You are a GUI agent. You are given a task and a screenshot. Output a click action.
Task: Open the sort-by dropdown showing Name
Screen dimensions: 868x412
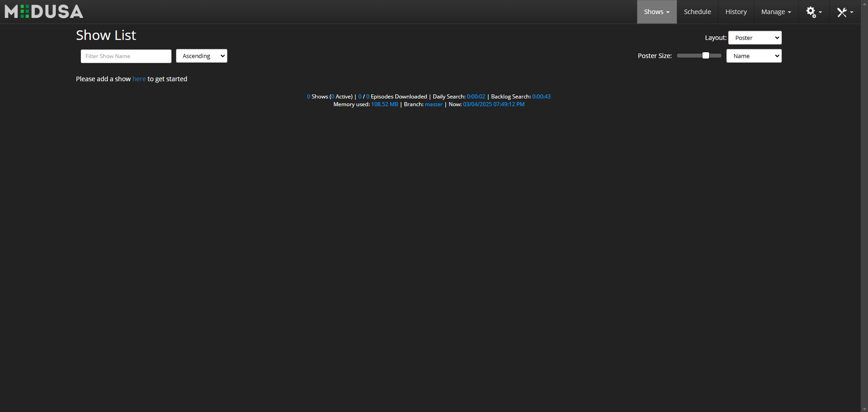754,56
